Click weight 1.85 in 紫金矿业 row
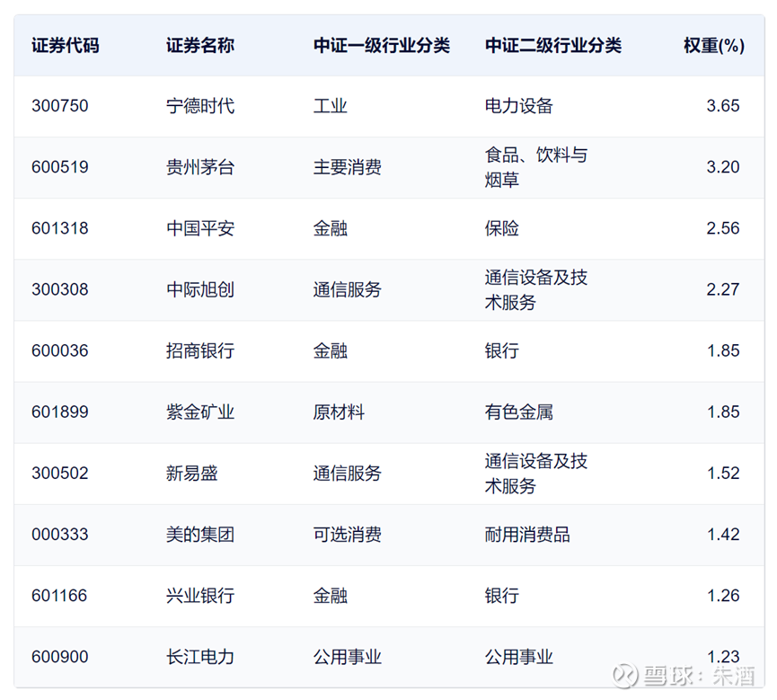This screenshot has height=700, width=777. pyautogui.click(x=723, y=412)
